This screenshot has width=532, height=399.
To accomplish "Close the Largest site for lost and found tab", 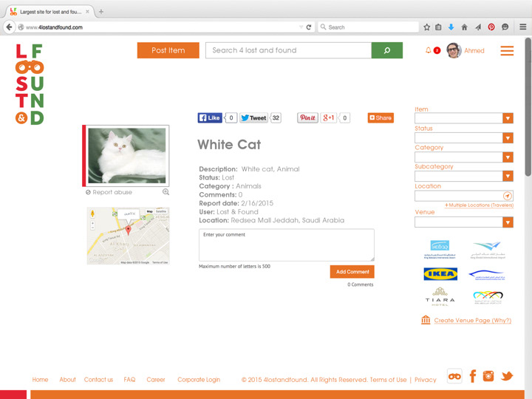I will [x=87, y=12].
